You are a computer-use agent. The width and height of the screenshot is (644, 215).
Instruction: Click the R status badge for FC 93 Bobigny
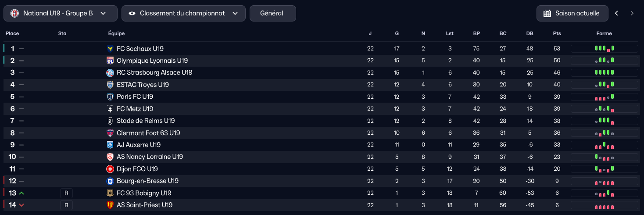(x=66, y=193)
